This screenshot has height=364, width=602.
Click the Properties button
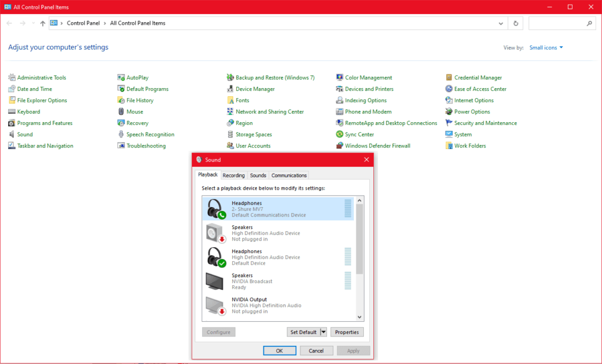point(347,332)
